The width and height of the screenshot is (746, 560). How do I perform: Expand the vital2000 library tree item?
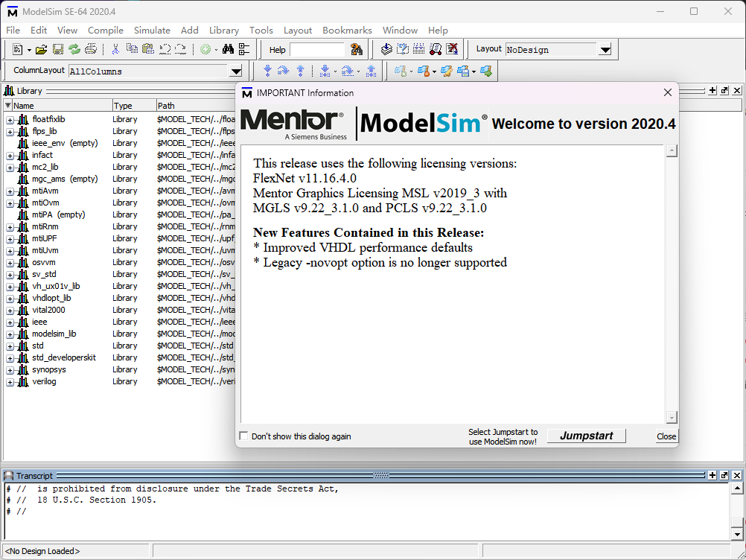(10, 310)
